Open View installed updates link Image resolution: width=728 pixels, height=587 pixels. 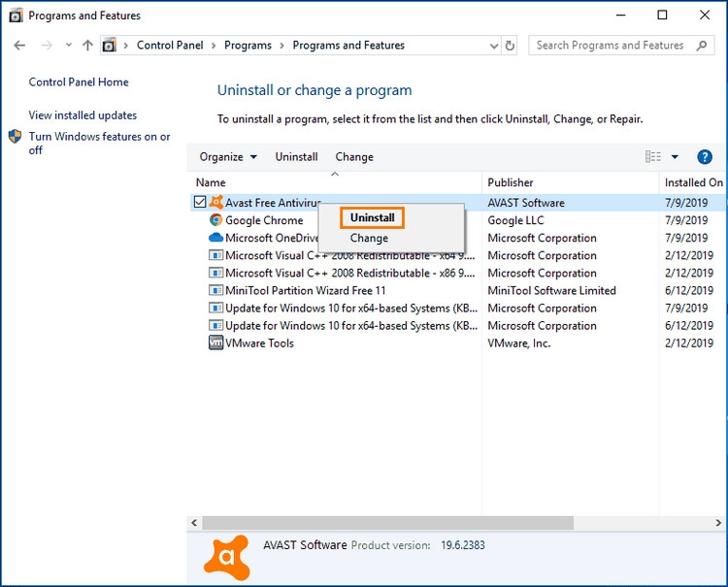click(x=83, y=115)
